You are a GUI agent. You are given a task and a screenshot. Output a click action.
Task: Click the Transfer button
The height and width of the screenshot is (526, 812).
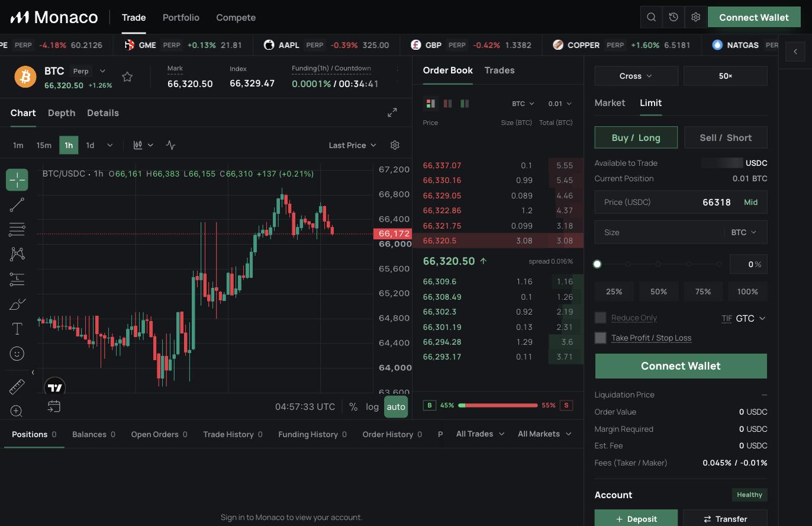[x=726, y=519]
